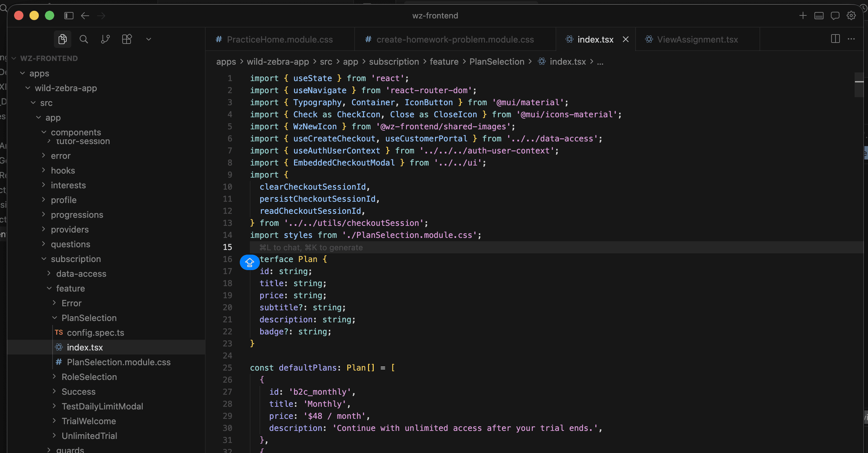Split the editor right
868x453 pixels.
[835, 39]
